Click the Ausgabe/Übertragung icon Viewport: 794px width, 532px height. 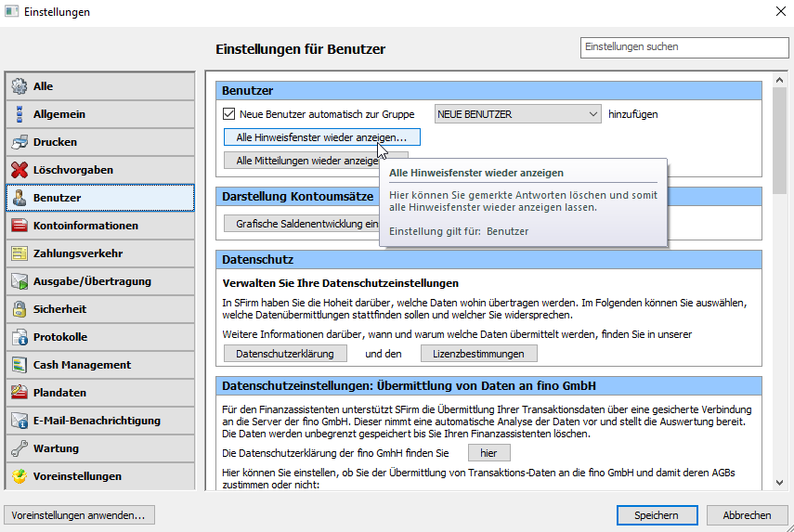tap(20, 281)
